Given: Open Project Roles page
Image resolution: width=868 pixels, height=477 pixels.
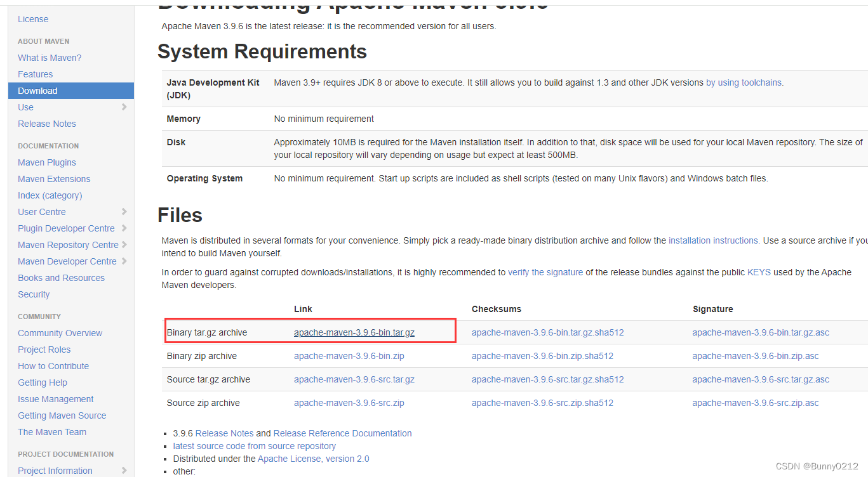Looking at the screenshot, I should (x=44, y=350).
